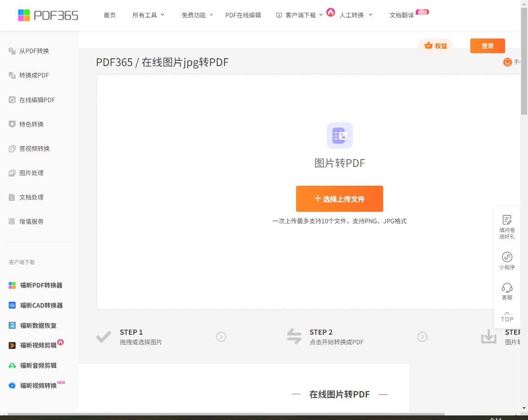Click the 图片转PDF image icon
This screenshot has width=528, height=420.
click(x=340, y=135)
